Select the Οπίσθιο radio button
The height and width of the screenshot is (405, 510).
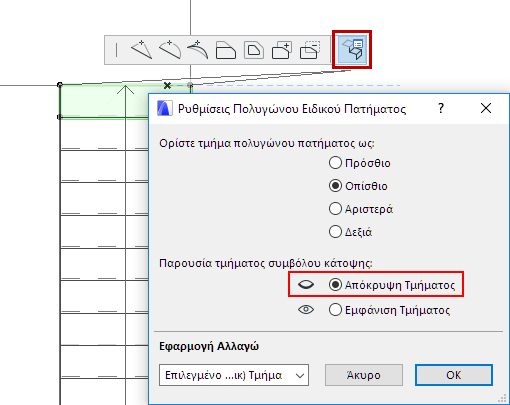(x=335, y=186)
